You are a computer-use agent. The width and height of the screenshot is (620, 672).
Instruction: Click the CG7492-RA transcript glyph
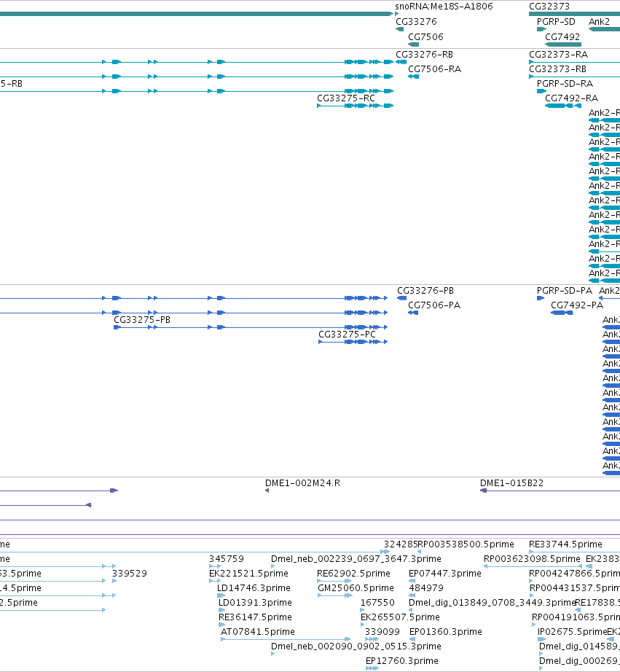563,106
